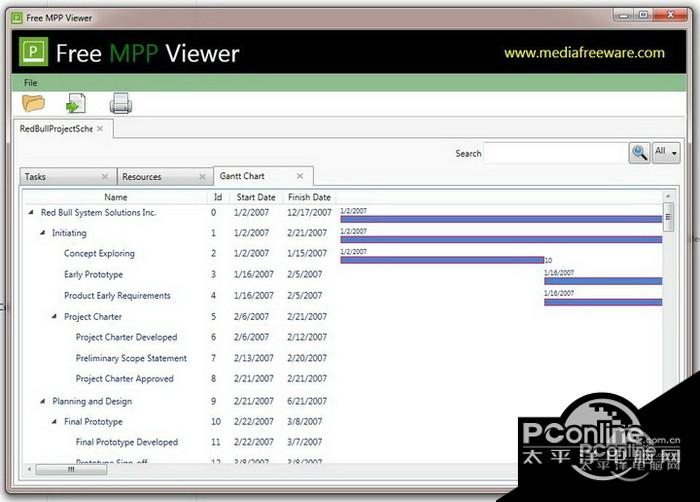Sort by the Name column header

(116, 197)
